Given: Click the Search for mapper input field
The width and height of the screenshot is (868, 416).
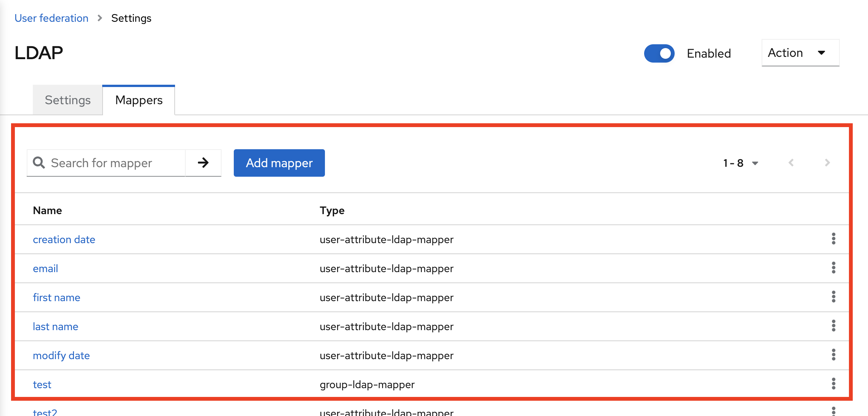Looking at the screenshot, I should pos(111,163).
